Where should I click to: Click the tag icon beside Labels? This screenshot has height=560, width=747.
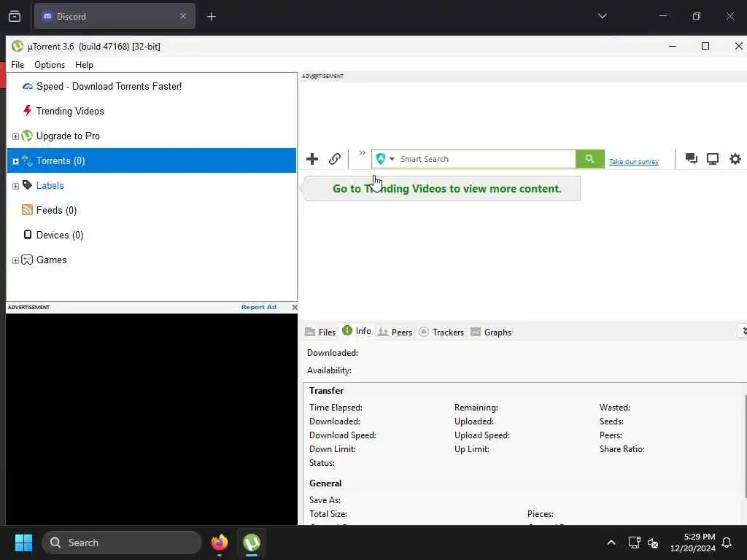point(27,184)
